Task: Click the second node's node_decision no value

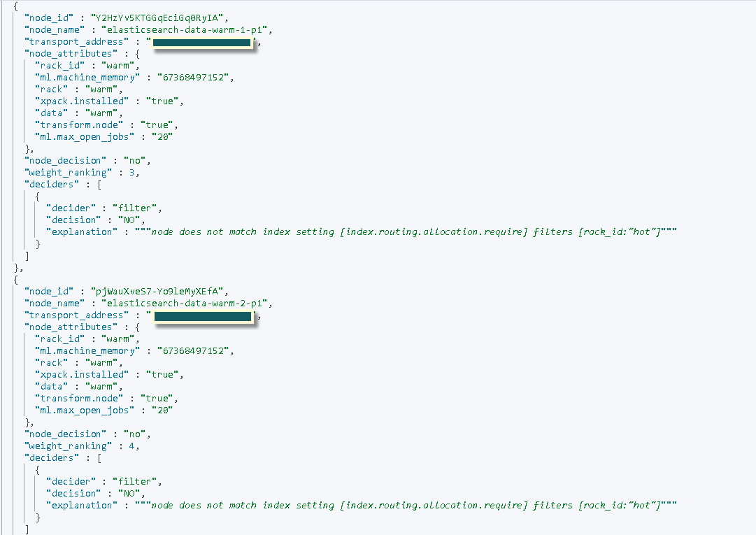Action: [x=136, y=434]
